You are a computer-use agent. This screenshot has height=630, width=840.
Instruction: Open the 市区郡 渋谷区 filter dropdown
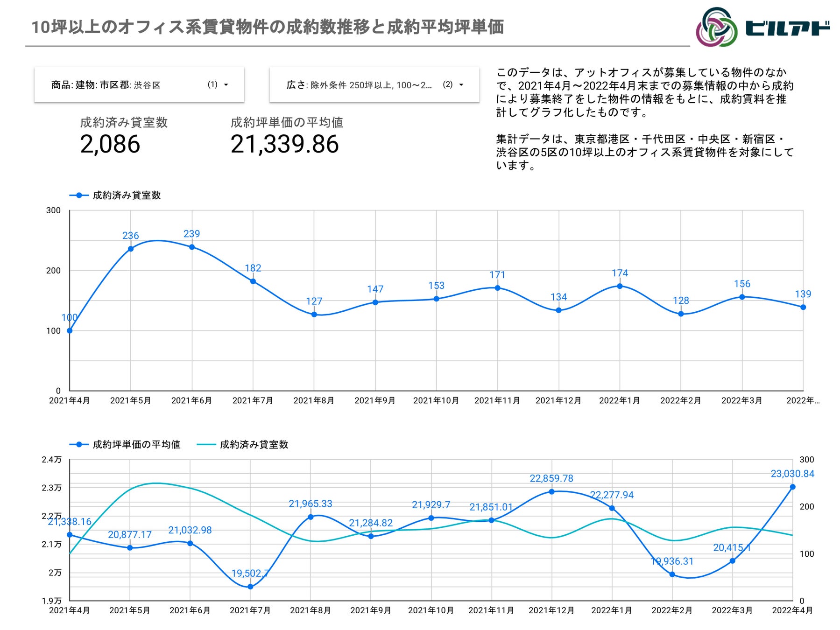(x=139, y=84)
